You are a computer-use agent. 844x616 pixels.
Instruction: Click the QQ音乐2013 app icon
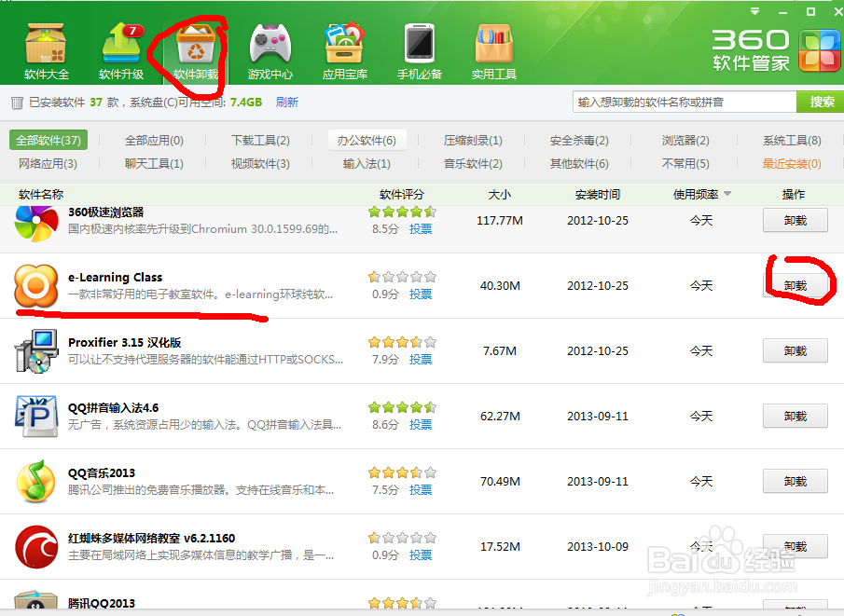coord(36,482)
